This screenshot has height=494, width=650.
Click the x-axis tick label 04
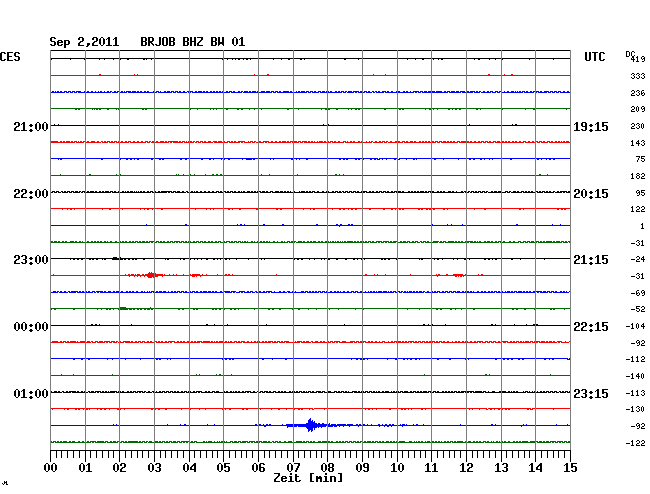point(189,468)
